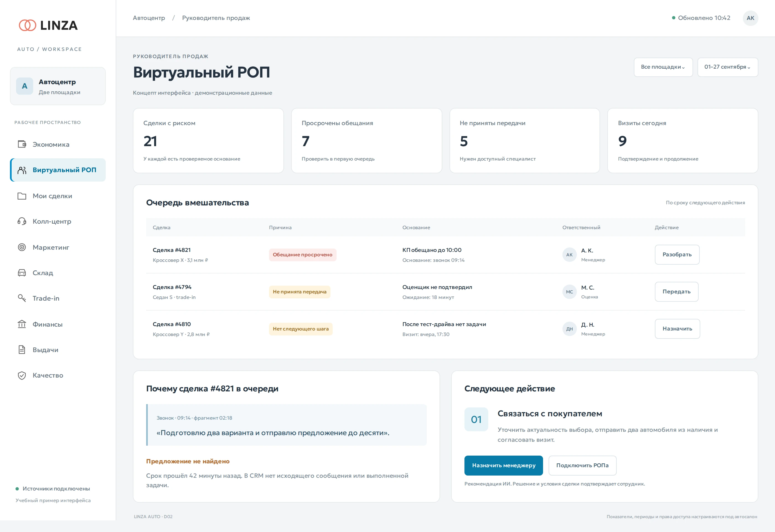The width and height of the screenshot is (775, 532).
Task: Click the Trade-in key icon
Action: (x=22, y=298)
